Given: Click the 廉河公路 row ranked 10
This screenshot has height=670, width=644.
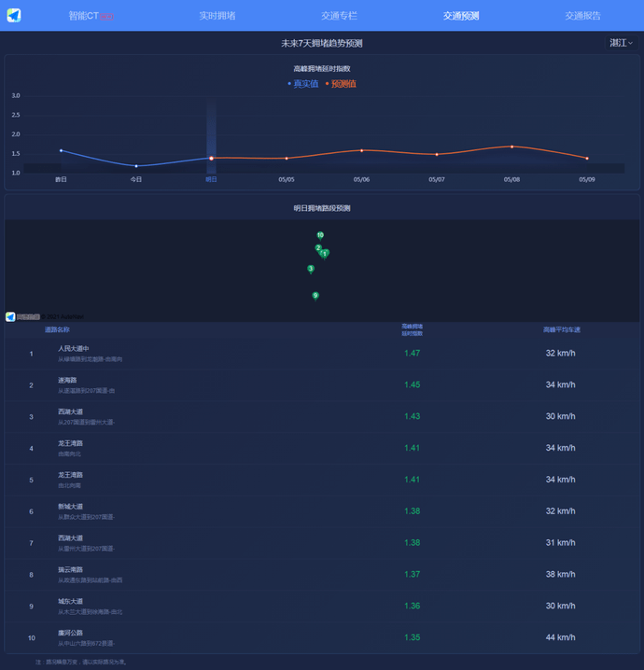Looking at the screenshot, I should tap(71, 633).
